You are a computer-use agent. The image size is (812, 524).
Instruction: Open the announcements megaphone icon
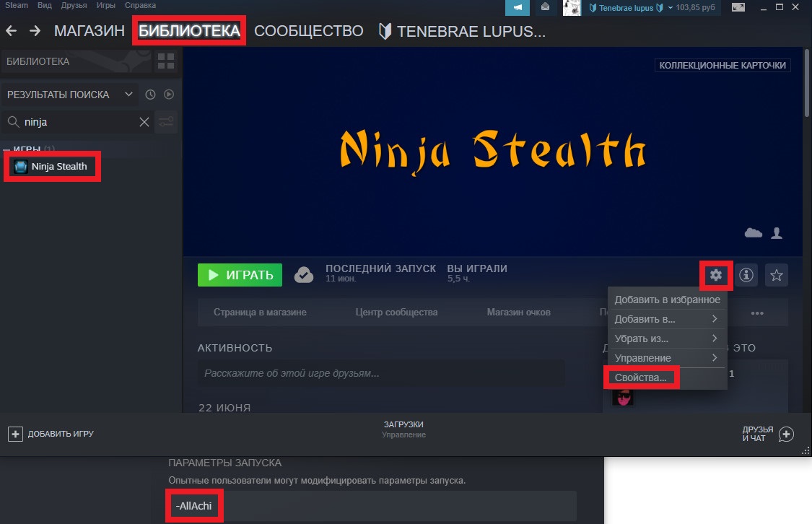click(x=518, y=7)
